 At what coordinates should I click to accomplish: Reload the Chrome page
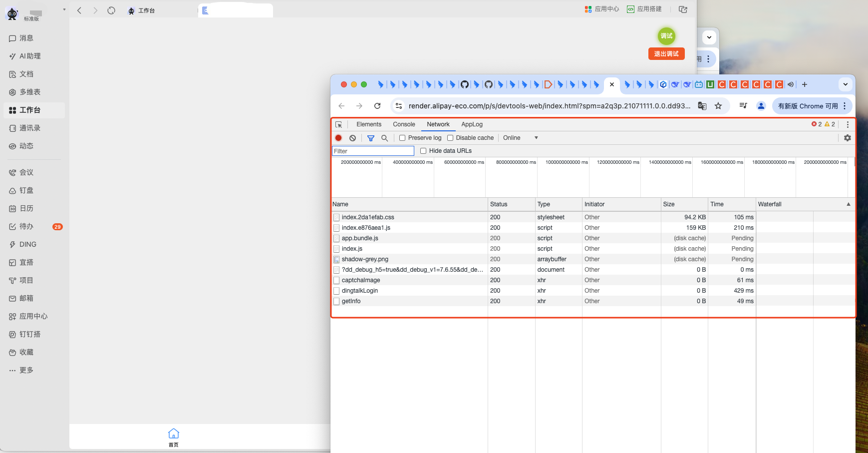(377, 106)
